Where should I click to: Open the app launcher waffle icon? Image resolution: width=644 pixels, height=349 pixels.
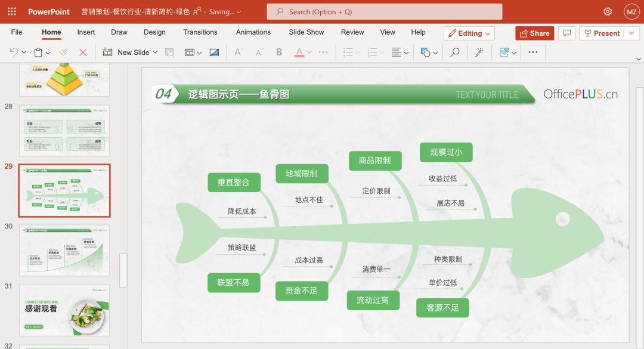point(12,11)
